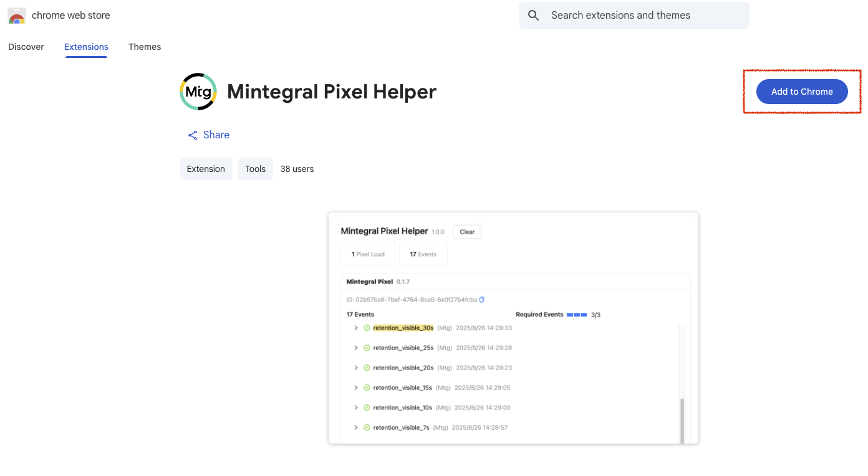The image size is (868, 476).
Task: Select the retention_visible_25s event name
Action: point(403,348)
